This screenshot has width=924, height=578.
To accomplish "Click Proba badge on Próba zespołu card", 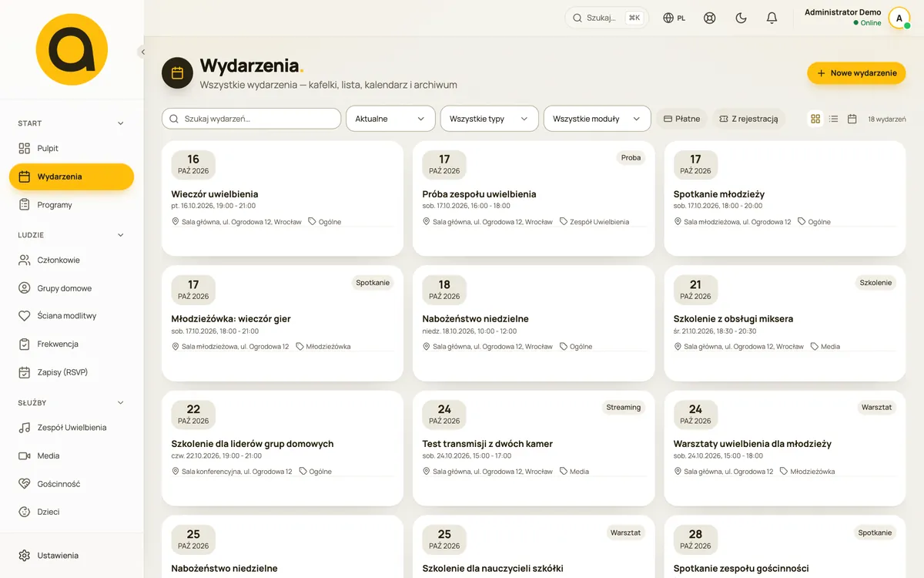I will [631, 158].
